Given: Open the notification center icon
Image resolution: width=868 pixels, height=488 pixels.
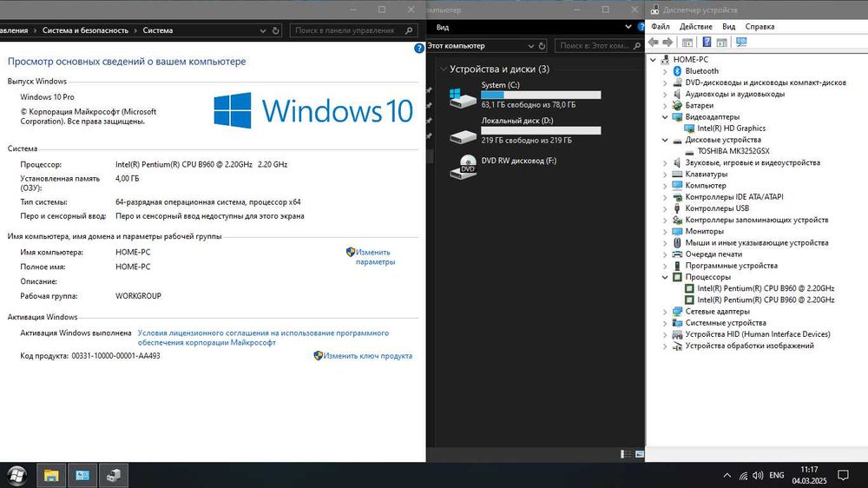Looking at the screenshot, I should [x=843, y=475].
